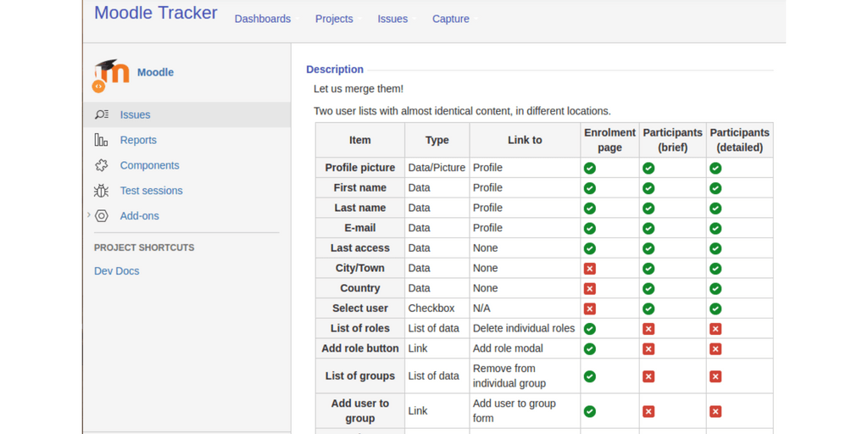
Task: Click green check for Last name Participants (detailed)
Action: [715, 209]
